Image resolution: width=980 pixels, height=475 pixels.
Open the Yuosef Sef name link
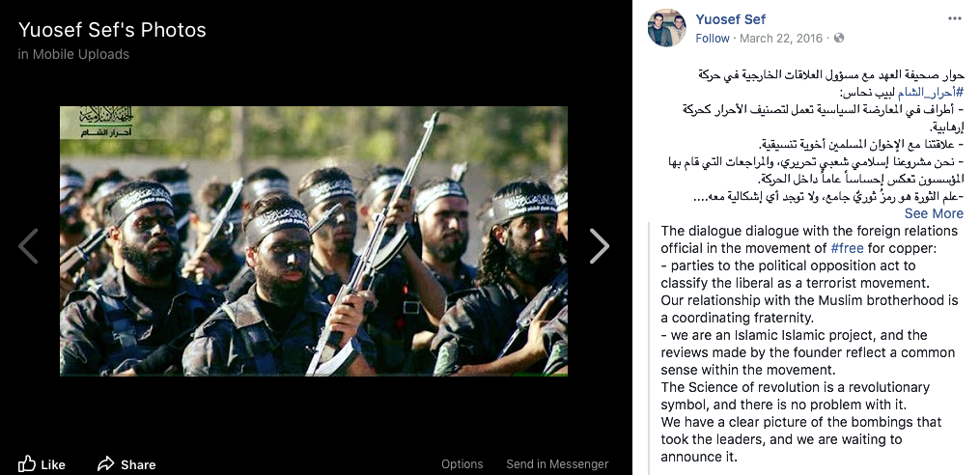pyautogui.click(x=731, y=19)
